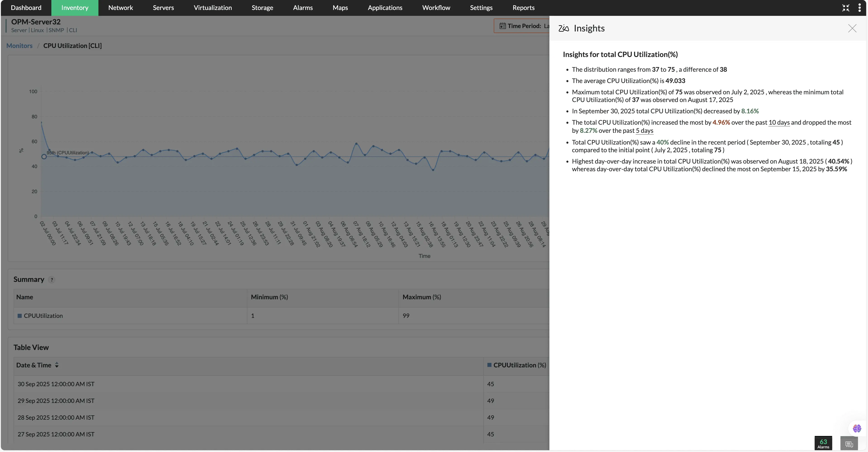The width and height of the screenshot is (868, 452).
Task: Navigate to Monitors breadcrumb link
Action: point(19,46)
